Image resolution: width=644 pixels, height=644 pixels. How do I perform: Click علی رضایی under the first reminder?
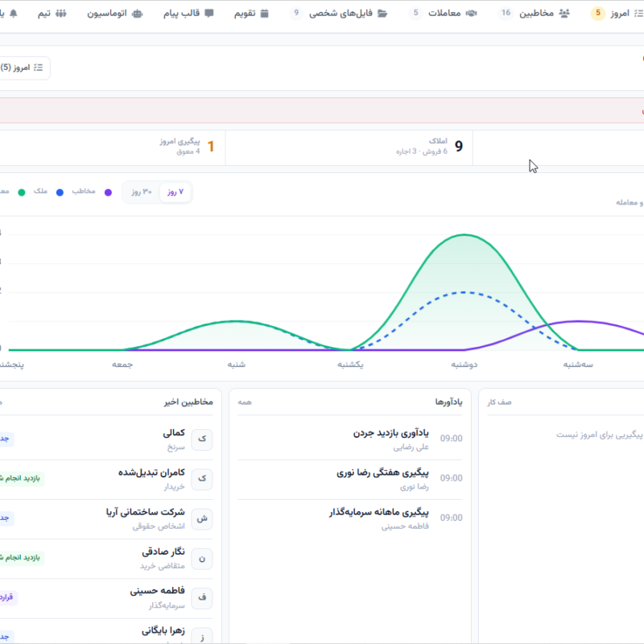(411, 448)
